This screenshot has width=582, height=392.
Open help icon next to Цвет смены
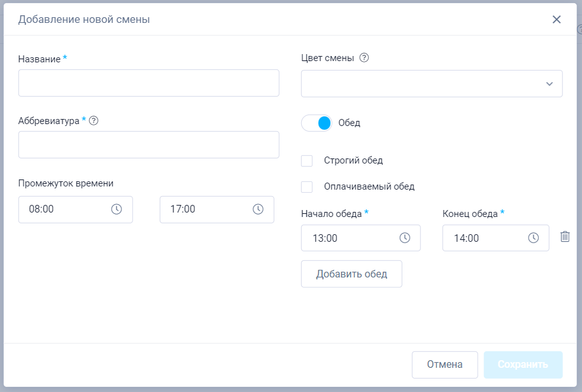[364, 57]
